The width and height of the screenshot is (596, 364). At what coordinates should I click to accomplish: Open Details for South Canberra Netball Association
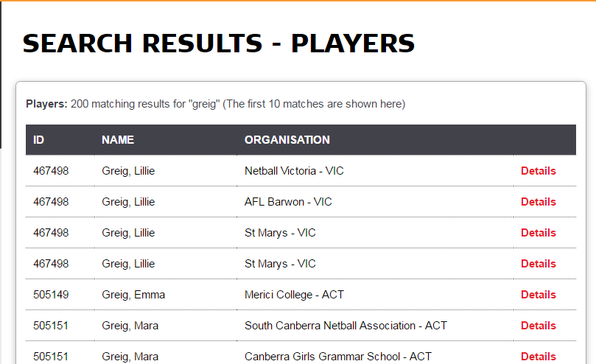(x=539, y=326)
